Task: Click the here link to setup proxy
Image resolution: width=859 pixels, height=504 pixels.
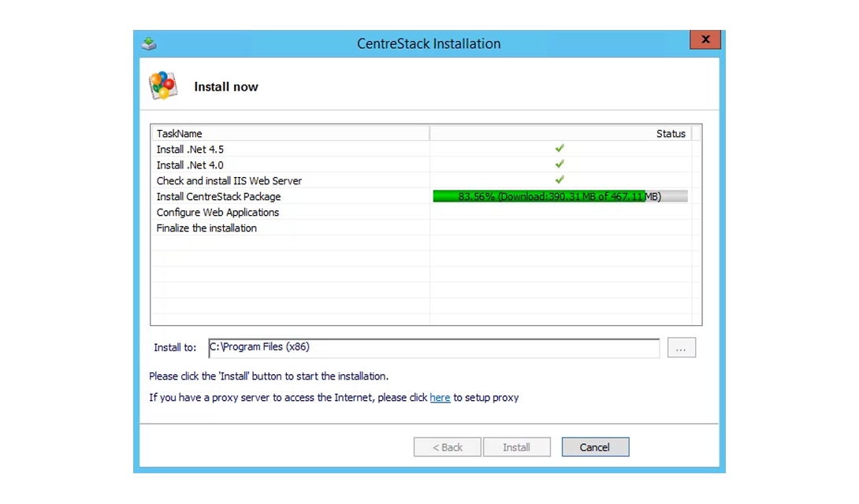Action: (440, 398)
